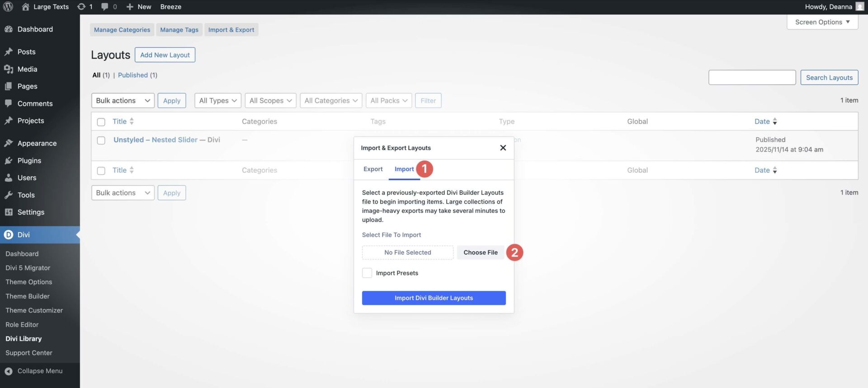Click the Media sidebar icon

pos(9,69)
